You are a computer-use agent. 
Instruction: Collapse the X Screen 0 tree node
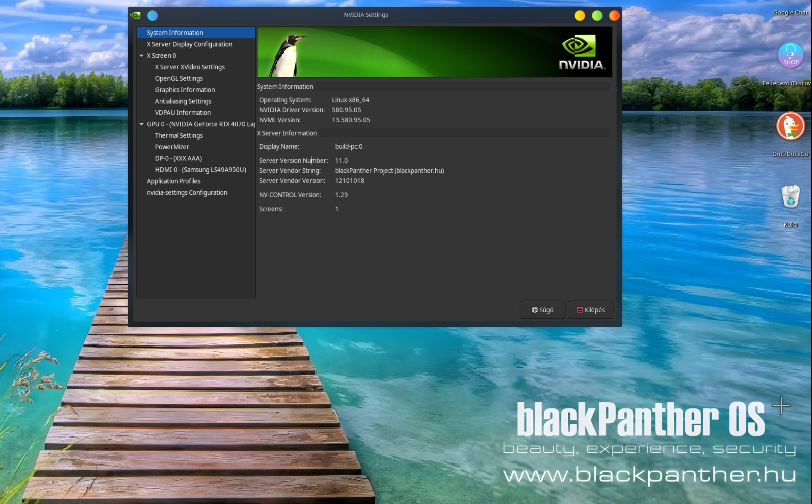click(x=142, y=56)
